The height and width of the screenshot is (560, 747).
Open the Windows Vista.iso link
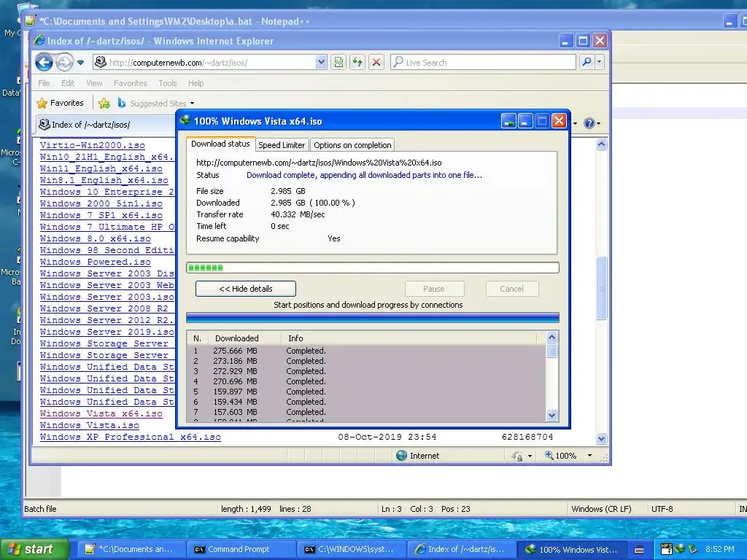tap(90, 425)
